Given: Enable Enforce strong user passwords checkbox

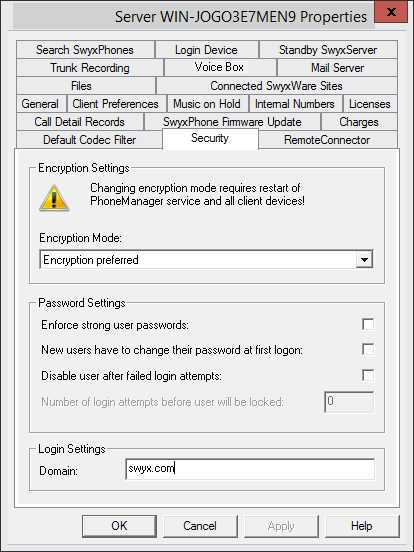Looking at the screenshot, I should coord(368,324).
